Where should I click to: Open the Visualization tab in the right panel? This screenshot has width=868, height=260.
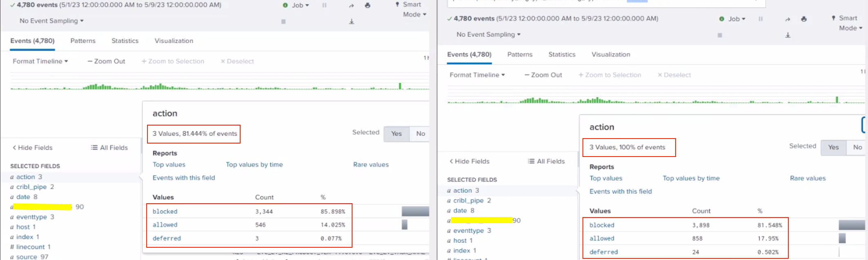tap(611, 54)
